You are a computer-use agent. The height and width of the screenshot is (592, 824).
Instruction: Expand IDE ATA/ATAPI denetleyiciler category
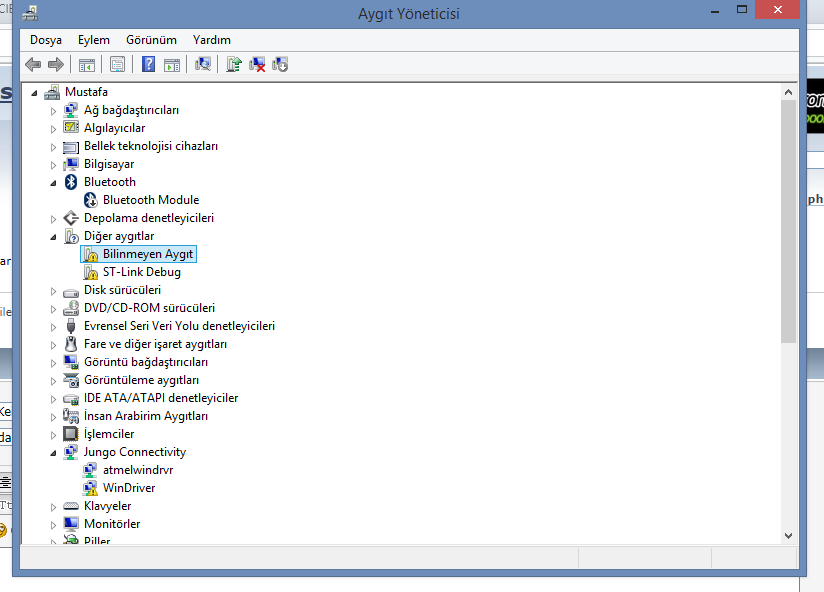53,399
